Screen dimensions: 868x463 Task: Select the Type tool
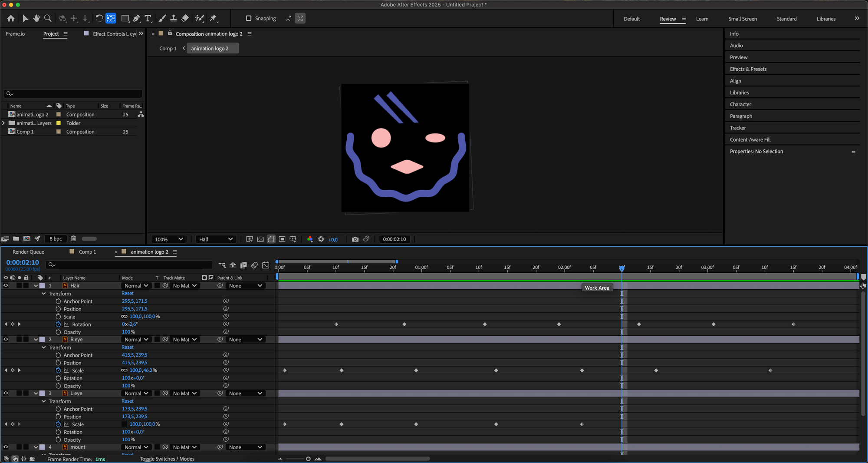tap(148, 18)
